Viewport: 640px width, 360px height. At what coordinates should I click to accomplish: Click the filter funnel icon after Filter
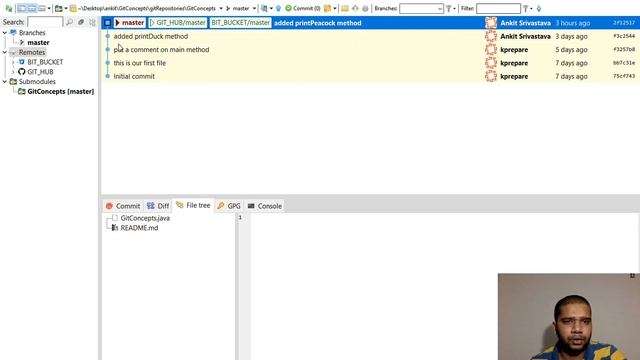click(x=526, y=9)
